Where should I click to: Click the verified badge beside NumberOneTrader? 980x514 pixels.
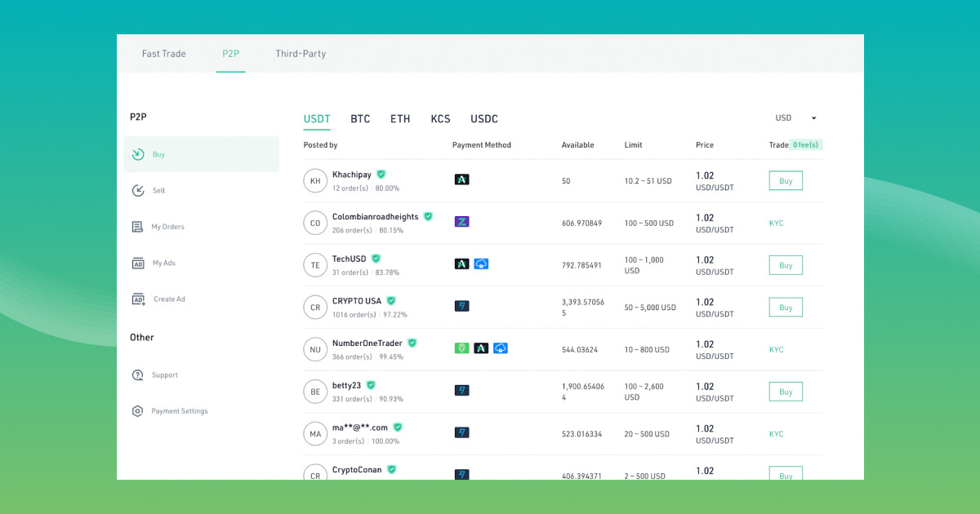pos(412,343)
